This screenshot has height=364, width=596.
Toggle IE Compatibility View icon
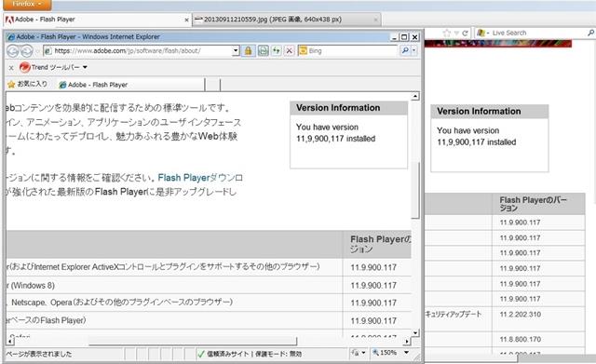pyautogui.click(x=263, y=51)
